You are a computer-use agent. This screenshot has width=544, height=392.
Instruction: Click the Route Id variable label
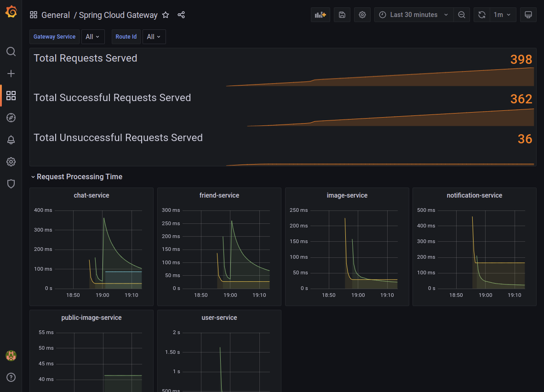point(126,37)
